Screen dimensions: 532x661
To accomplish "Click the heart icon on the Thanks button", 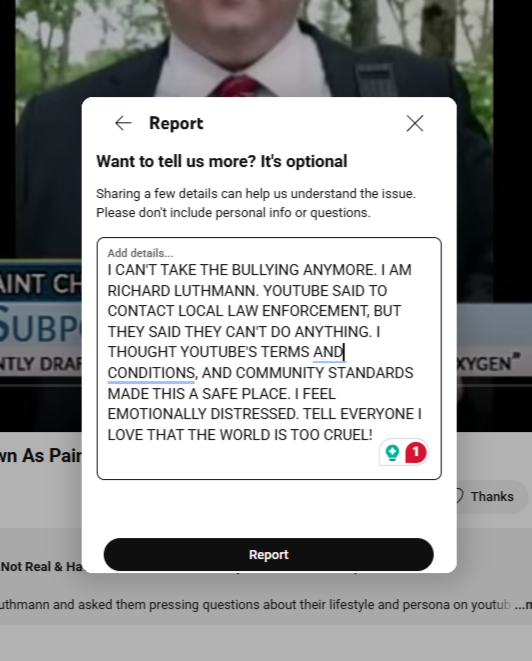I will [x=459, y=496].
